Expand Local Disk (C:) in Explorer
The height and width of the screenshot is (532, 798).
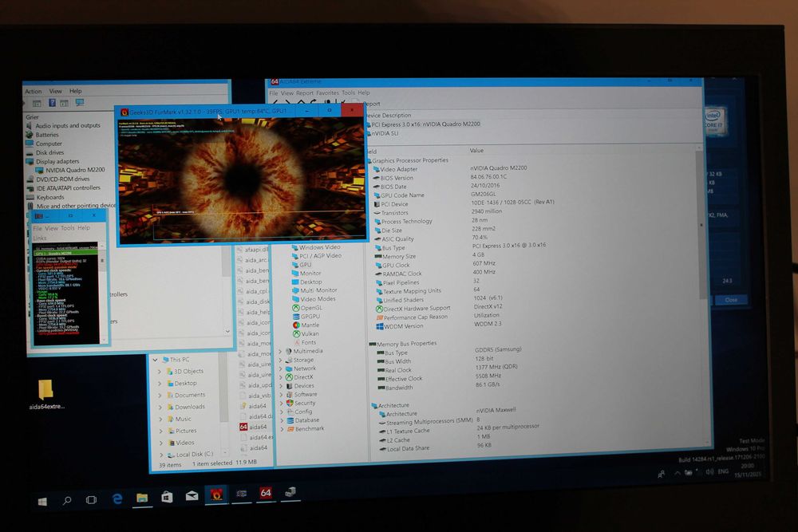tap(161, 455)
